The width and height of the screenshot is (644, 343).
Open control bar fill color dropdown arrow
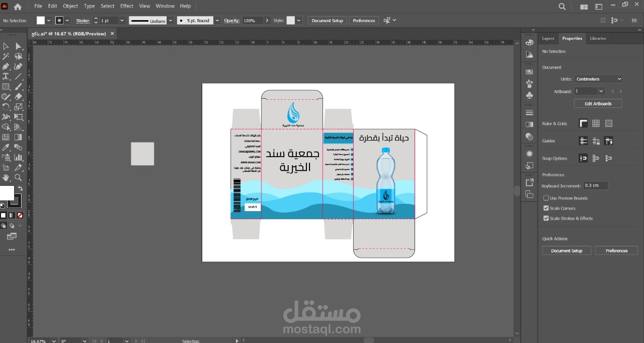pos(49,21)
